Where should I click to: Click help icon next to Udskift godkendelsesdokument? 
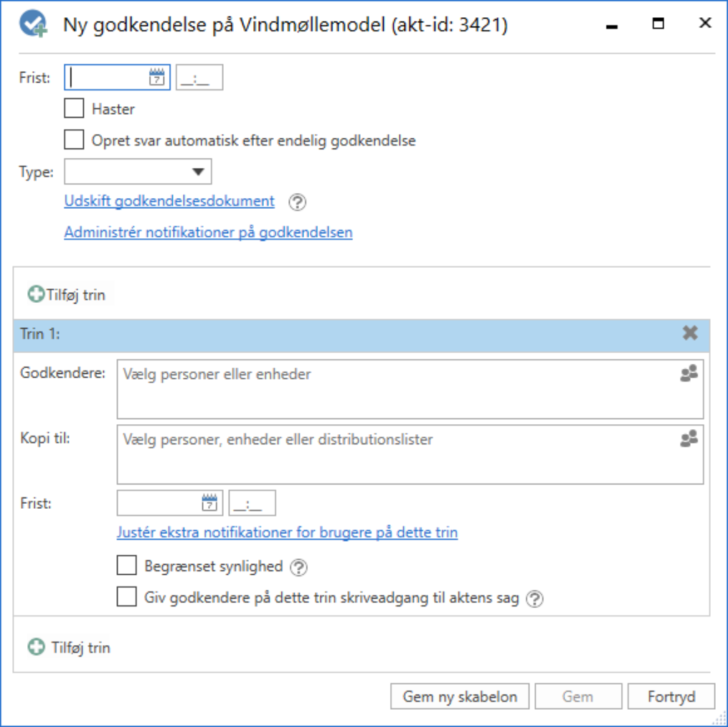(x=297, y=202)
